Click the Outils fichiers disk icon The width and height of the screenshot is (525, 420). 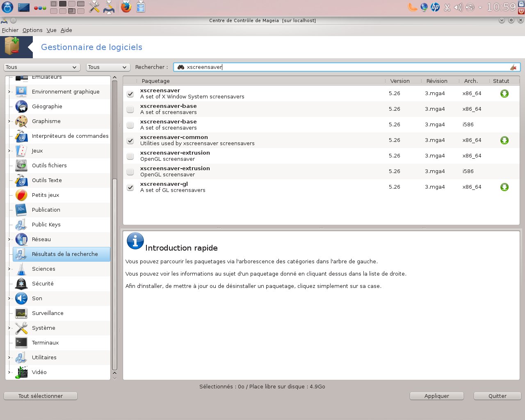click(x=21, y=166)
